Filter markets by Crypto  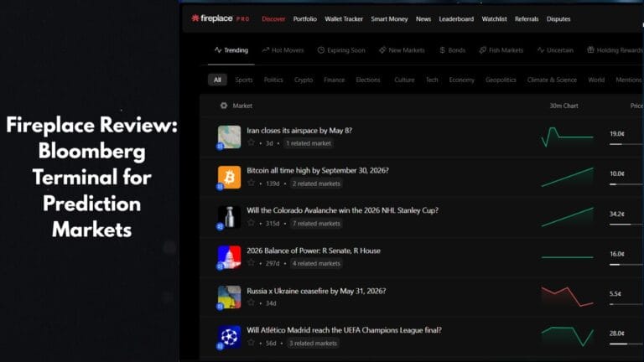[303, 80]
